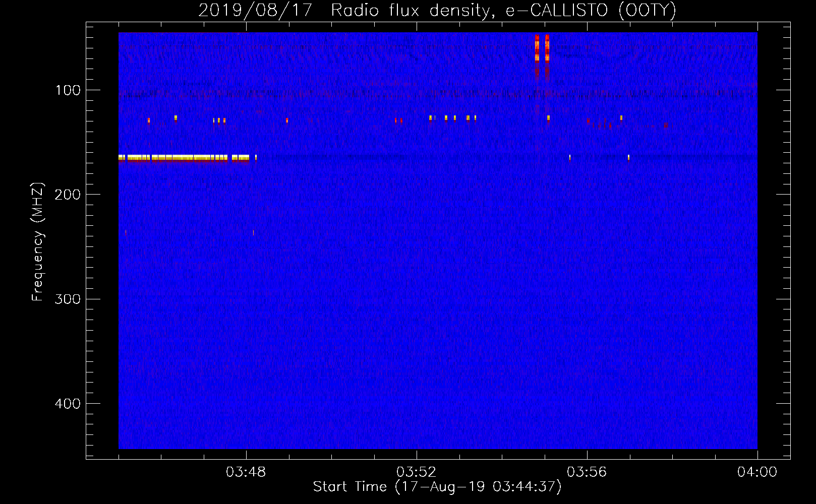The image size is (816, 504).
Task: Click the left red vertical burst streak at the top
Action: [x=537, y=54]
